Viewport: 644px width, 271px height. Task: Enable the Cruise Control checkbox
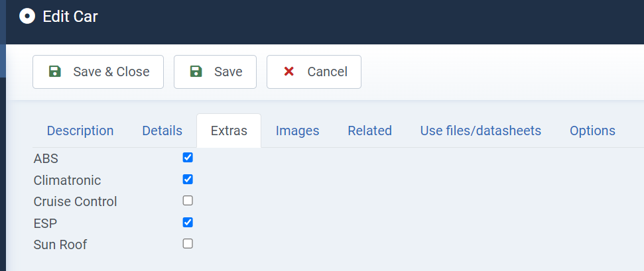tap(188, 201)
